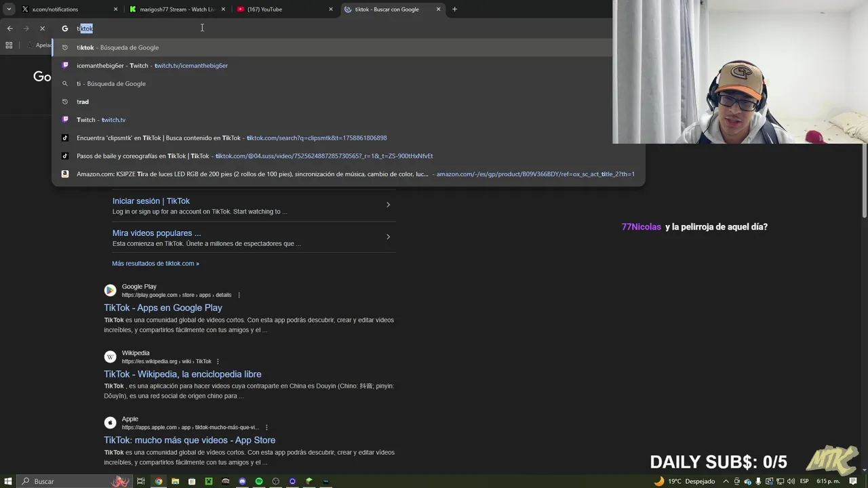Open the 'Mira videos populares ...' sitelink
The height and width of the screenshot is (488, 868).
[157, 233]
